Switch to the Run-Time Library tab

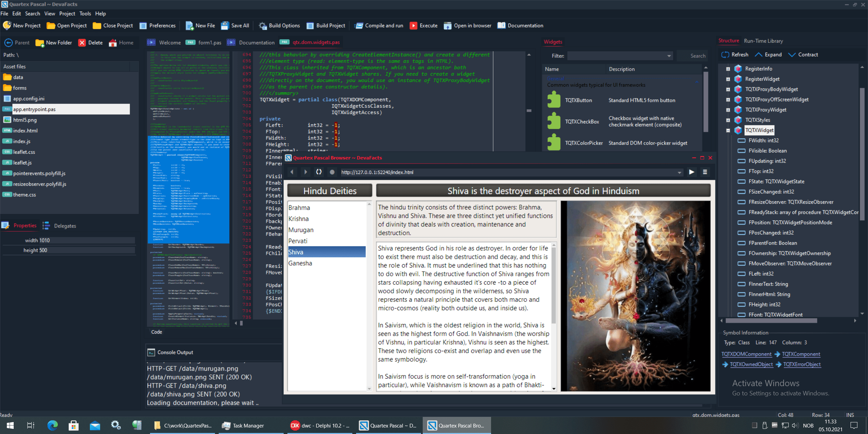(763, 41)
